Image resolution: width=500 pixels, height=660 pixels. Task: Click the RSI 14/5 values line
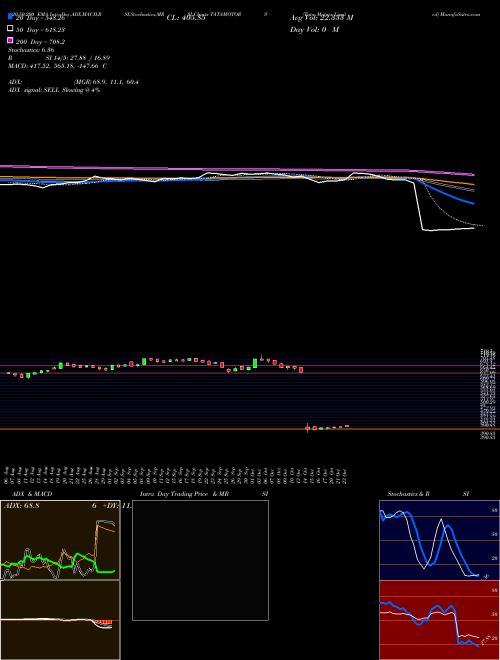59,58
